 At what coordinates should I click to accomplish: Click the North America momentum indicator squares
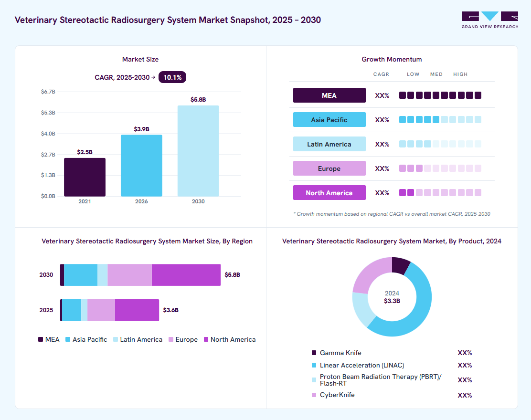point(440,193)
